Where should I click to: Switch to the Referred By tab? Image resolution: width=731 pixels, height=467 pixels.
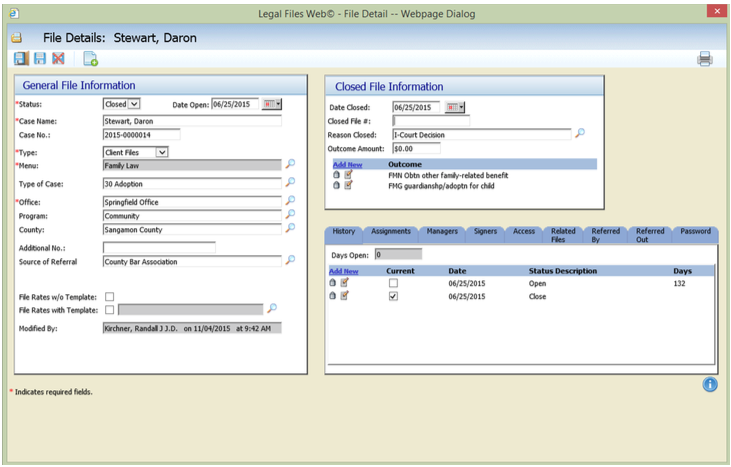click(x=605, y=235)
